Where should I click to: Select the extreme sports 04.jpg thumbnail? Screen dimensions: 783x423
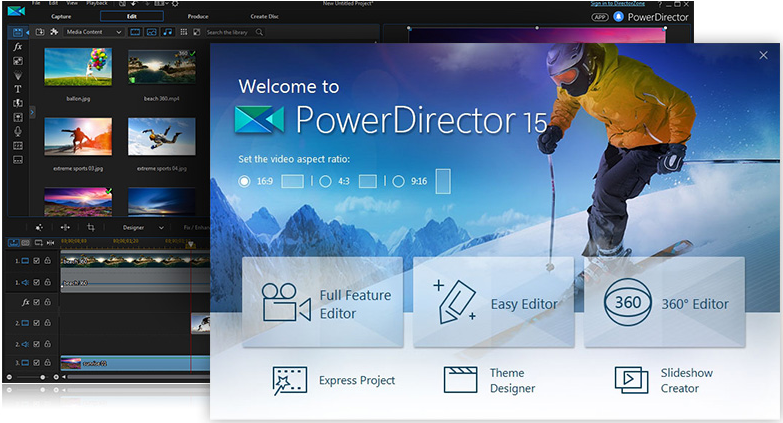tap(161, 136)
